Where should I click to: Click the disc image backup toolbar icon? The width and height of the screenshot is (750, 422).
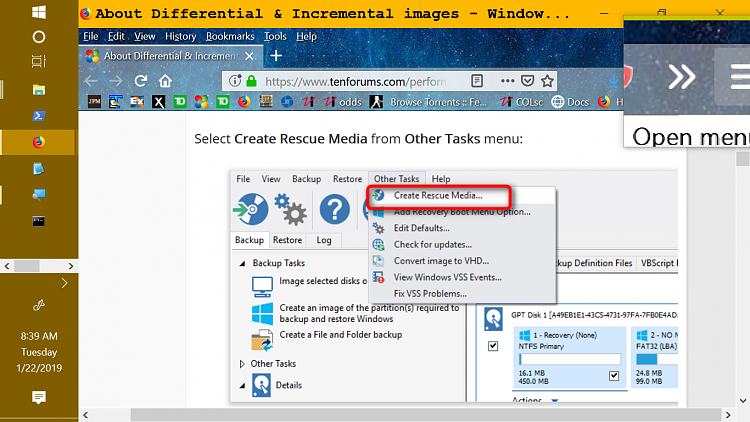pyautogui.click(x=251, y=209)
